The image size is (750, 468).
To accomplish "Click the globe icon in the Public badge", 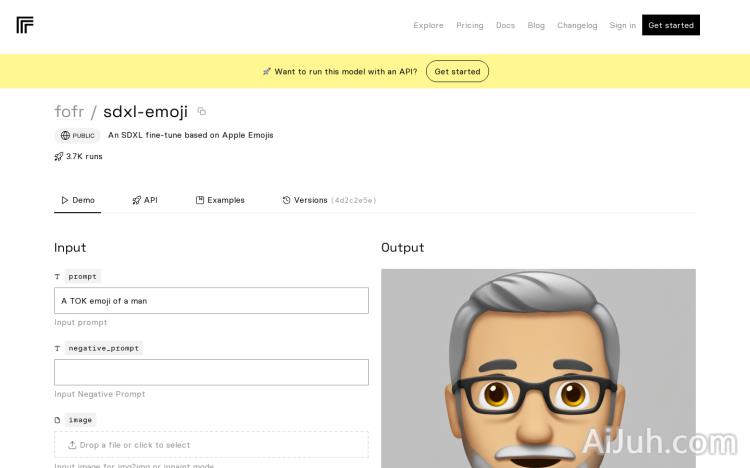I will click(65, 136).
